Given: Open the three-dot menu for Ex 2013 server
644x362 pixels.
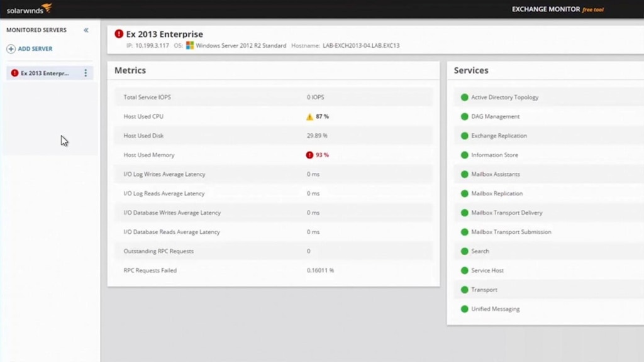Looking at the screenshot, I should click(86, 73).
